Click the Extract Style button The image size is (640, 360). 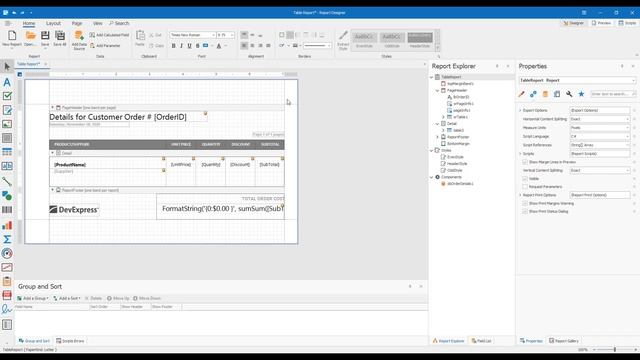(x=343, y=40)
